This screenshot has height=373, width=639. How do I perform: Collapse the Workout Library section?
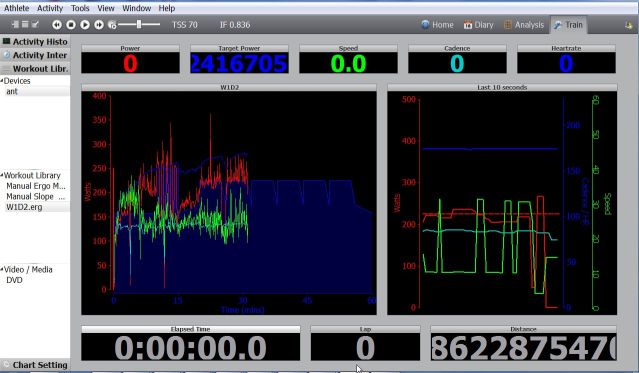click(2, 175)
